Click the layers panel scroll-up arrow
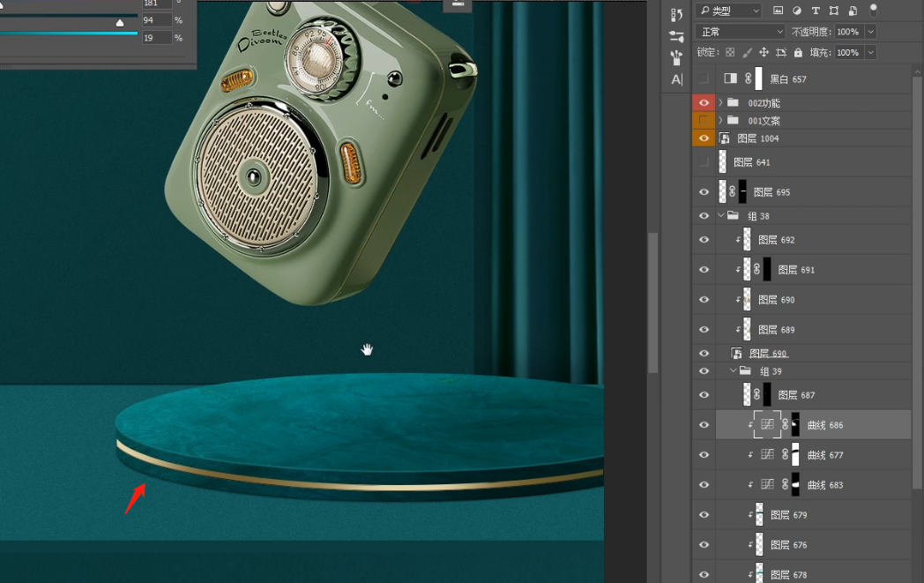Viewport: 924px width, 583px height. coord(917,72)
